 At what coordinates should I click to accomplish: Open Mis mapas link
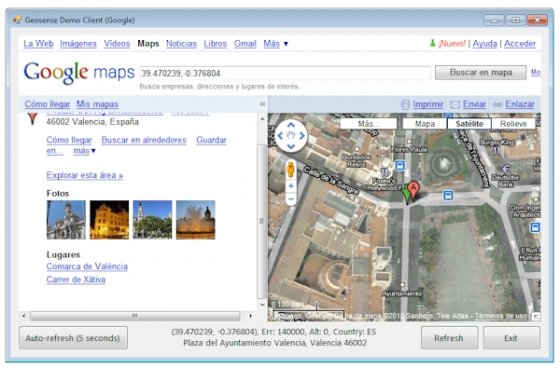pyautogui.click(x=97, y=104)
